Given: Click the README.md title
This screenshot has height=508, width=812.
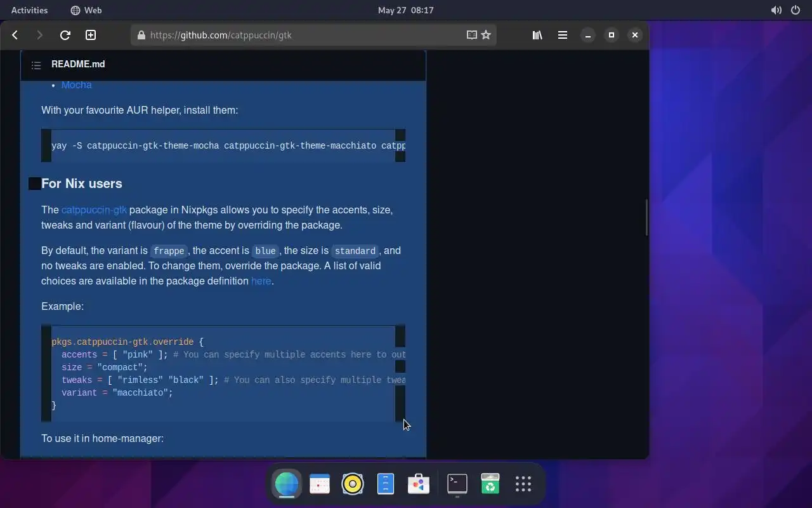Looking at the screenshot, I should point(78,64).
